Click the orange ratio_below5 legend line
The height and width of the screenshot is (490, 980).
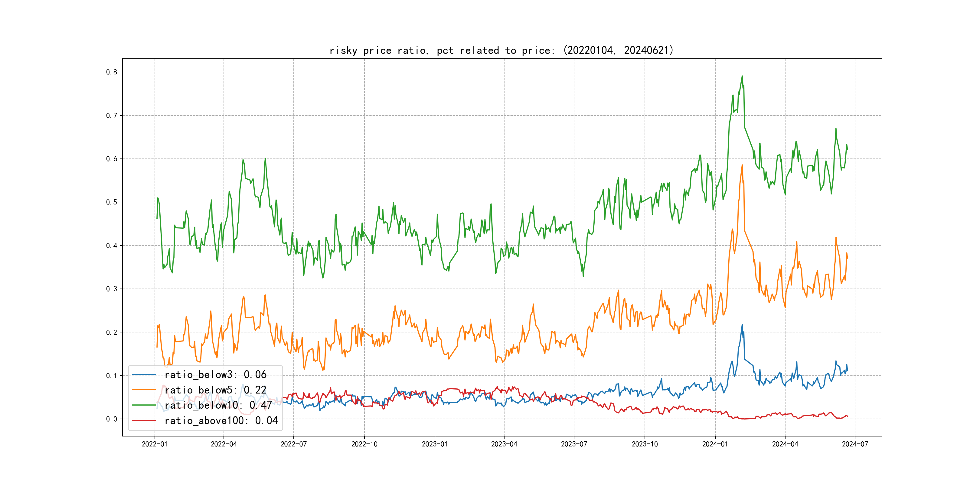pyautogui.click(x=144, y=390)
